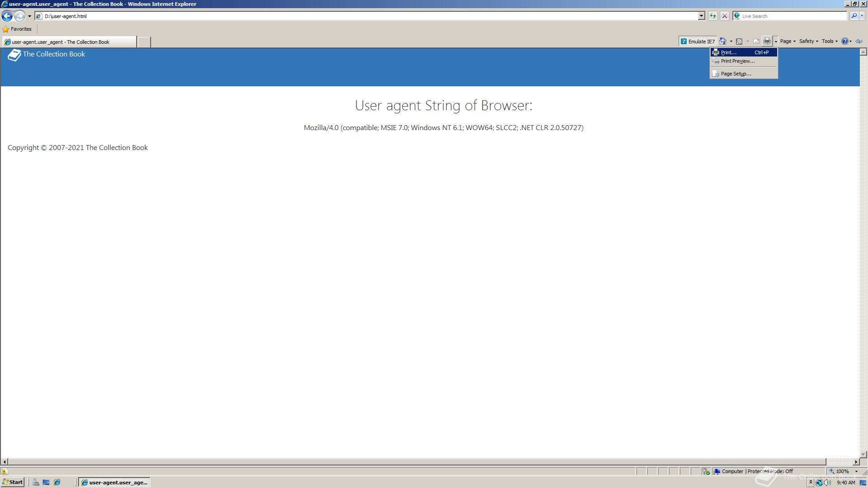Click the Home house icon
The width and height of the screenshot is (868, 488).
click(723, 42)
